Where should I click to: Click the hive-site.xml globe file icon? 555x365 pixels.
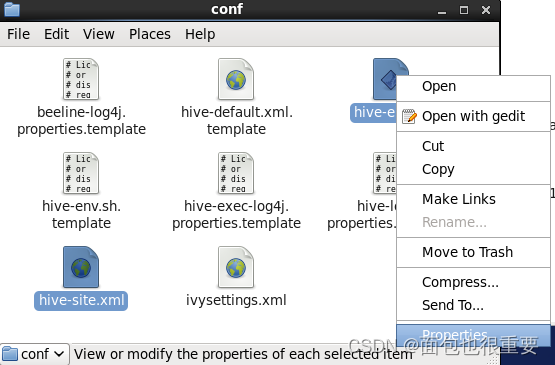[81, 267]
